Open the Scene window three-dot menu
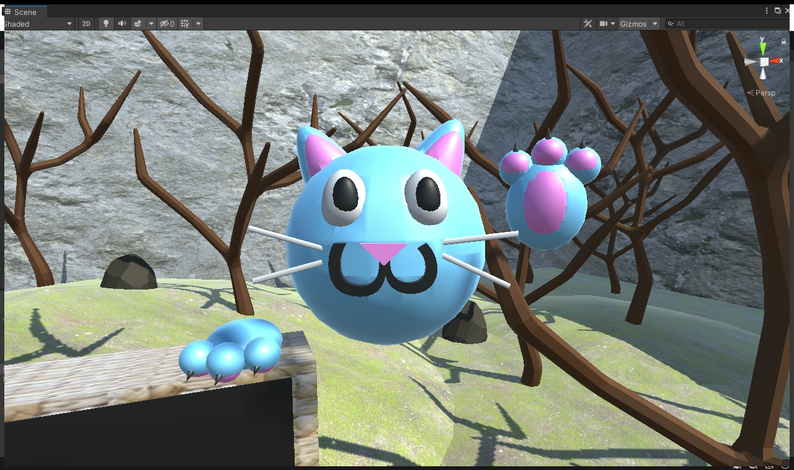794x470 pixels. pos(767,11)
